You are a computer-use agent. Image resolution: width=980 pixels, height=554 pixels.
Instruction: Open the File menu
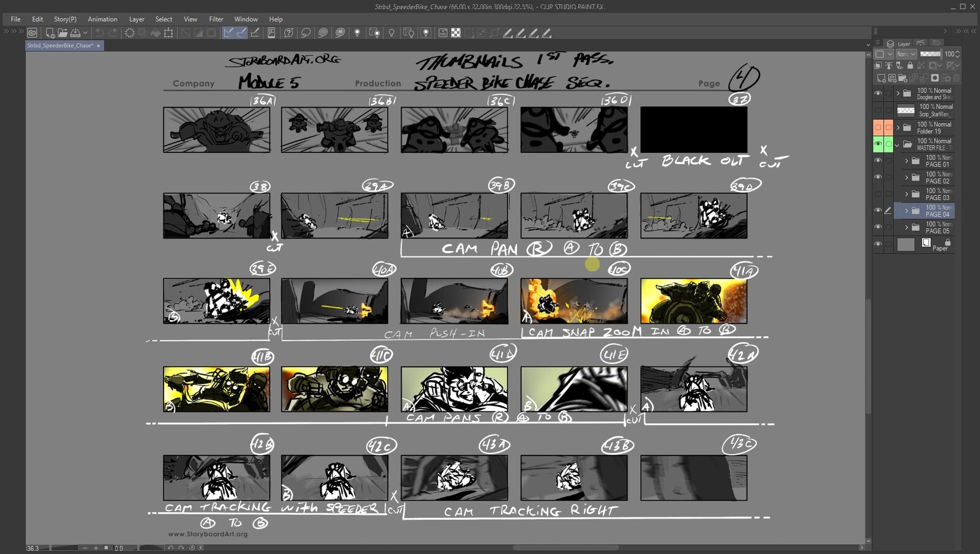pos(15,19)
